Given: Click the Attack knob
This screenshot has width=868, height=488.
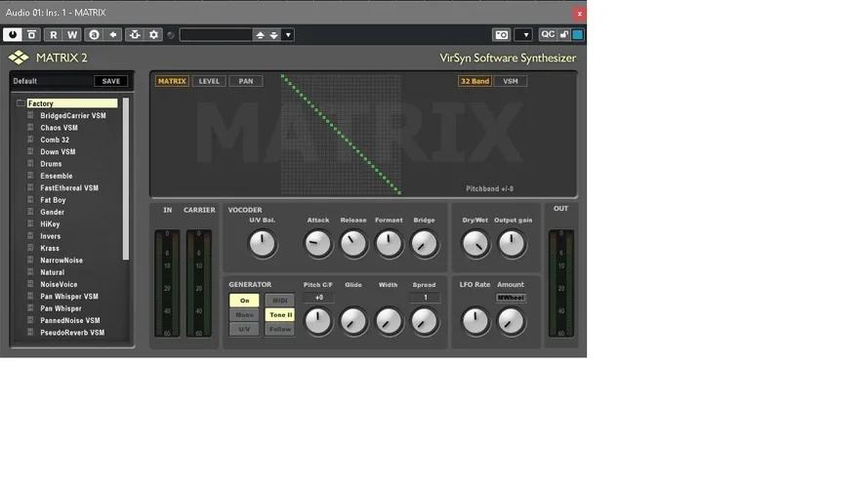Looking at the screenshot, I should [x=318, y=244].
